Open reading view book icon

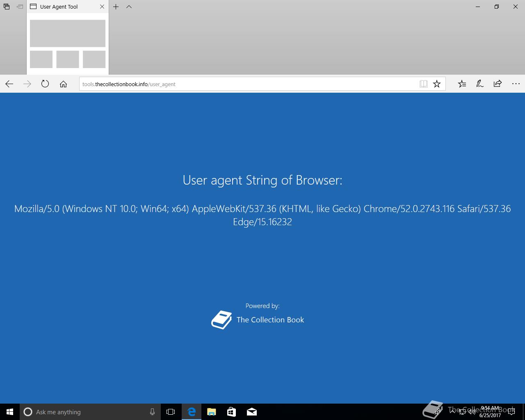point(424,84)
